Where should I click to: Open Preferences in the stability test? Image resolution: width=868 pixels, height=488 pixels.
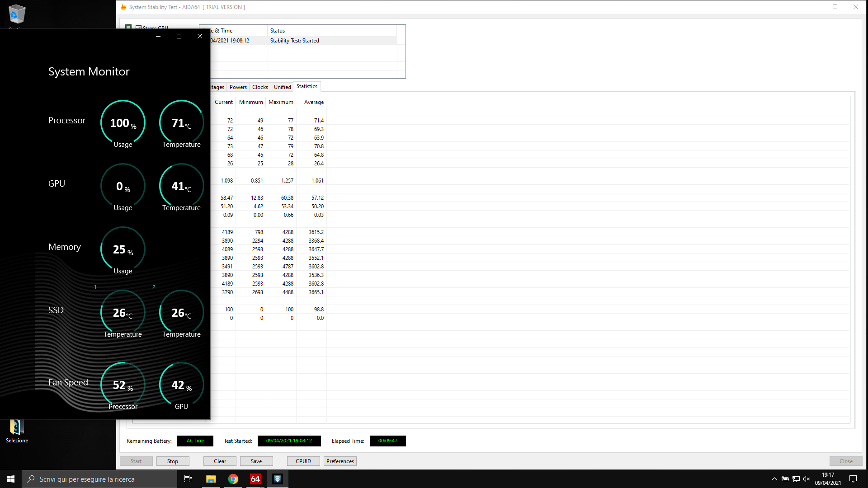340,461
